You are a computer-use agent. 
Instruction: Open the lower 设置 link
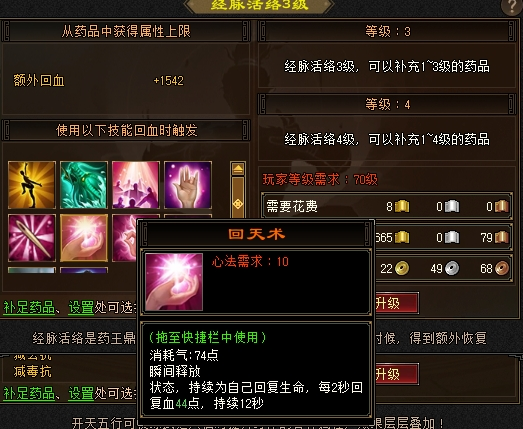coord(81,393)
